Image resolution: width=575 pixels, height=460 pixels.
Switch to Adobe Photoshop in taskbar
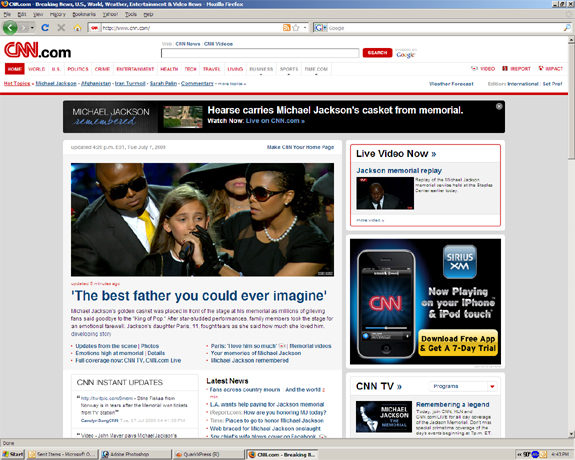(136, 454)
